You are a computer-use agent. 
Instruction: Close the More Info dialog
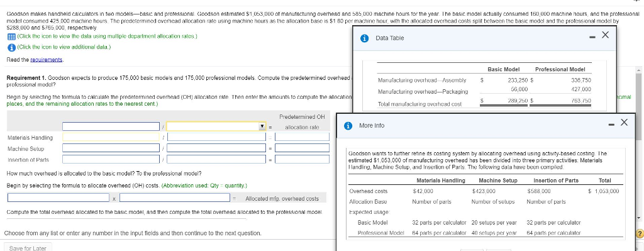click(624, 122)
